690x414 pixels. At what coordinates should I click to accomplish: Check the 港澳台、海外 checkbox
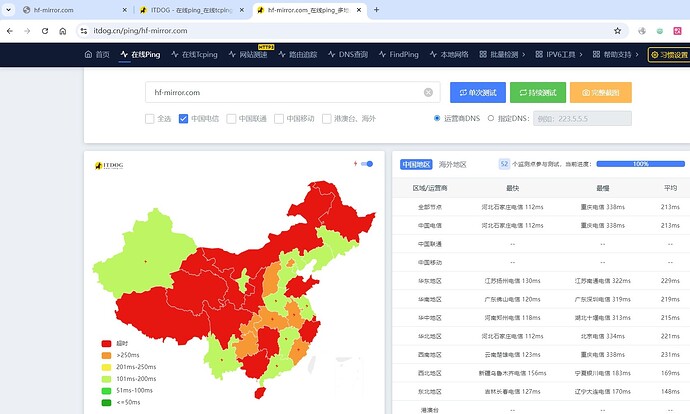pos(327,119)
